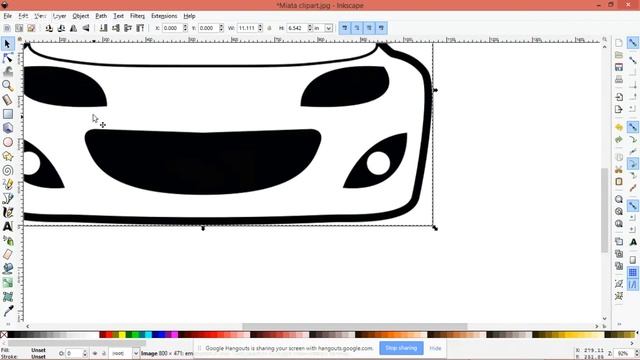This screenshot has width=640, height=360.
Task: Select the Selector arrow tool
Action: tap(7, 44)
